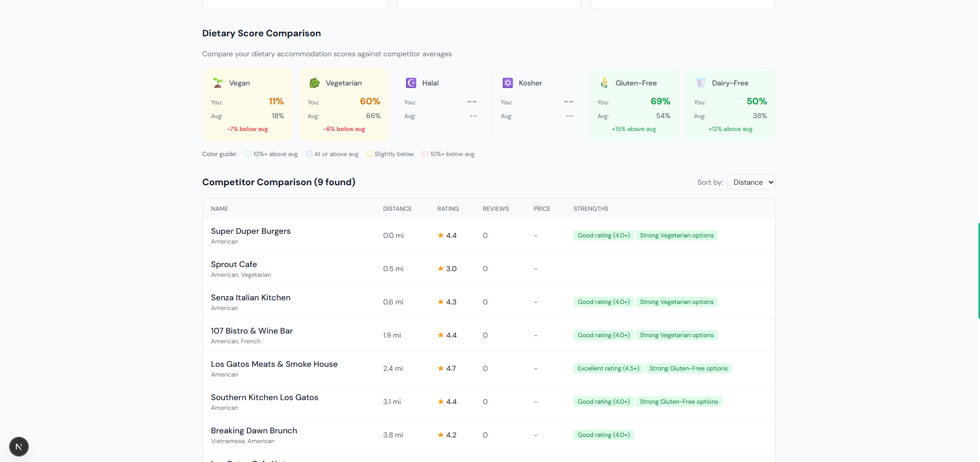Click the Dairy-Free glass icon
This screenshot has height=462, width=980.
point(700,83)
